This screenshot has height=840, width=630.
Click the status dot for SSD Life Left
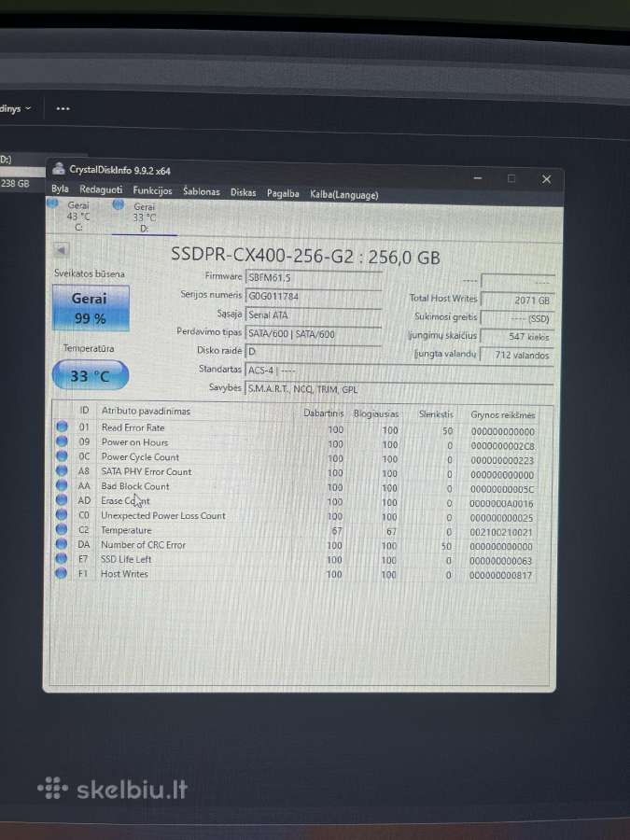point(62,558)
